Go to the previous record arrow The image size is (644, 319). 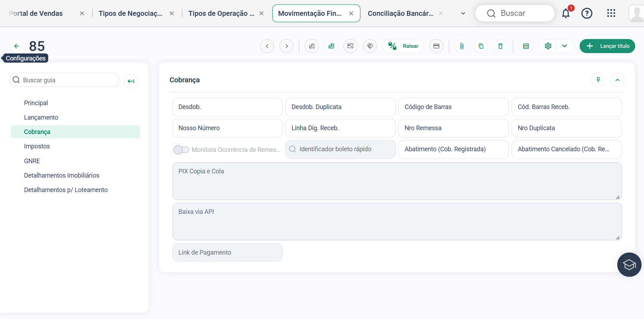pyautogui.click(x=267, y=46)
